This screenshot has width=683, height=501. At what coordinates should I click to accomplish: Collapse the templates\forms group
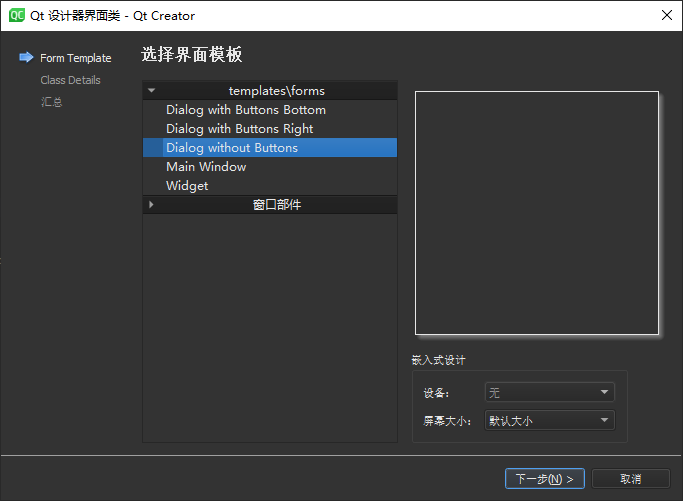(x=151, y=91)
